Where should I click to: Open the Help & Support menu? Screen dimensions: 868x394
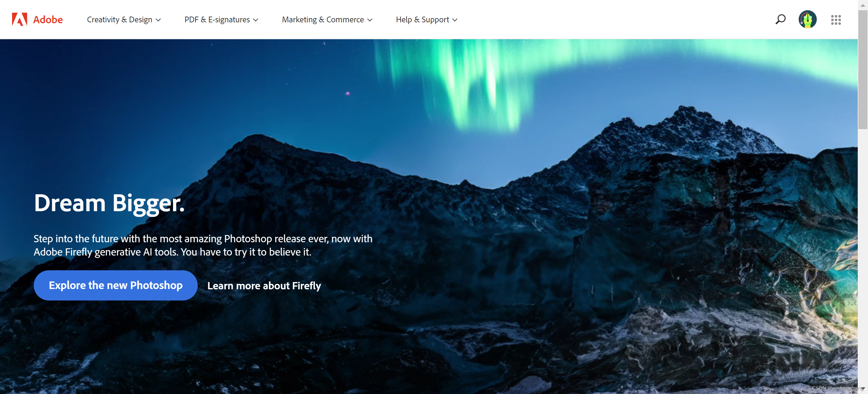[x=426, y=20]
